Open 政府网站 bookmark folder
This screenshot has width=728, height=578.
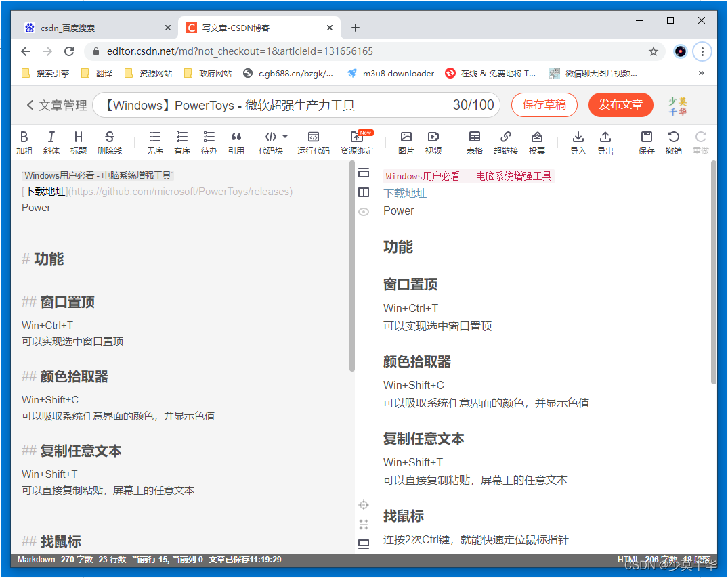207,73
